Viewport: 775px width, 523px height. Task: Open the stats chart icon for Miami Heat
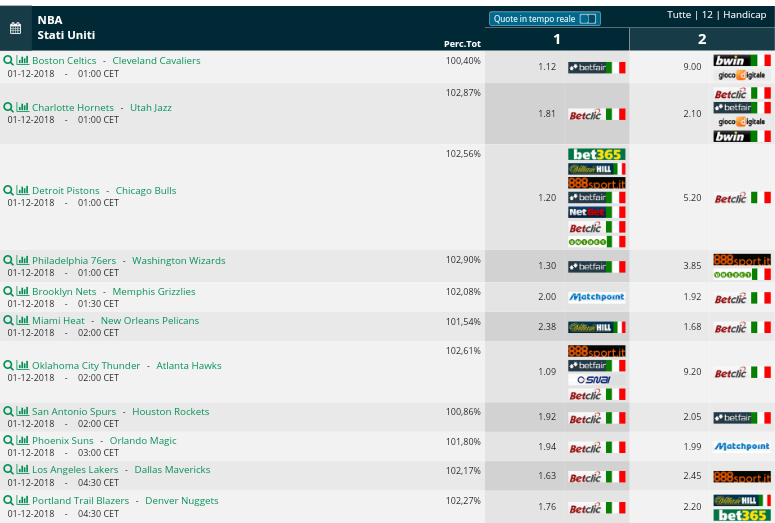pyautogui.click(x=22, y=320)
